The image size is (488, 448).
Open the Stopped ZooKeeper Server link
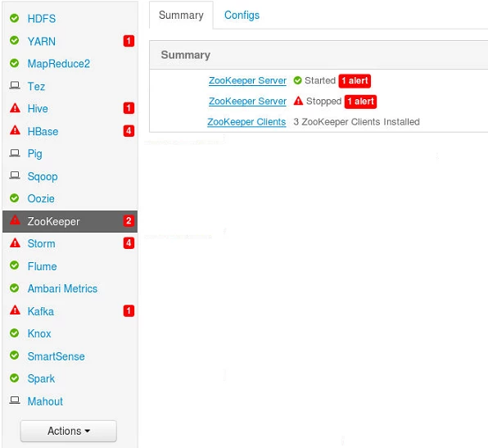247,102
